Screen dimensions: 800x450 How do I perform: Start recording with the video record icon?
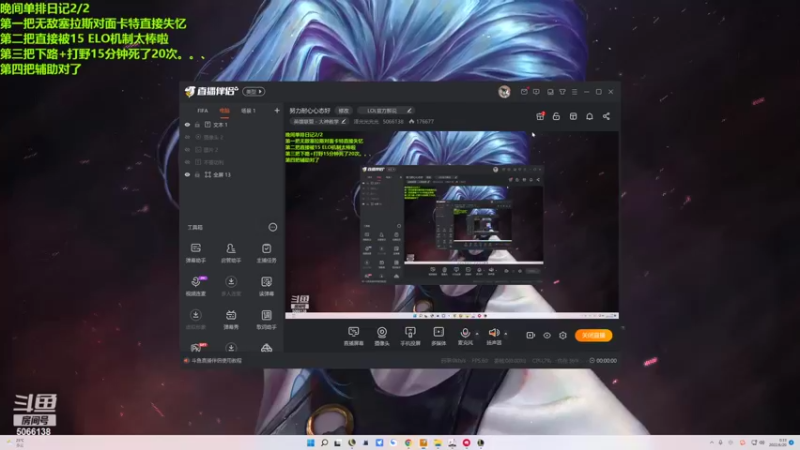[x=531, y=335]
